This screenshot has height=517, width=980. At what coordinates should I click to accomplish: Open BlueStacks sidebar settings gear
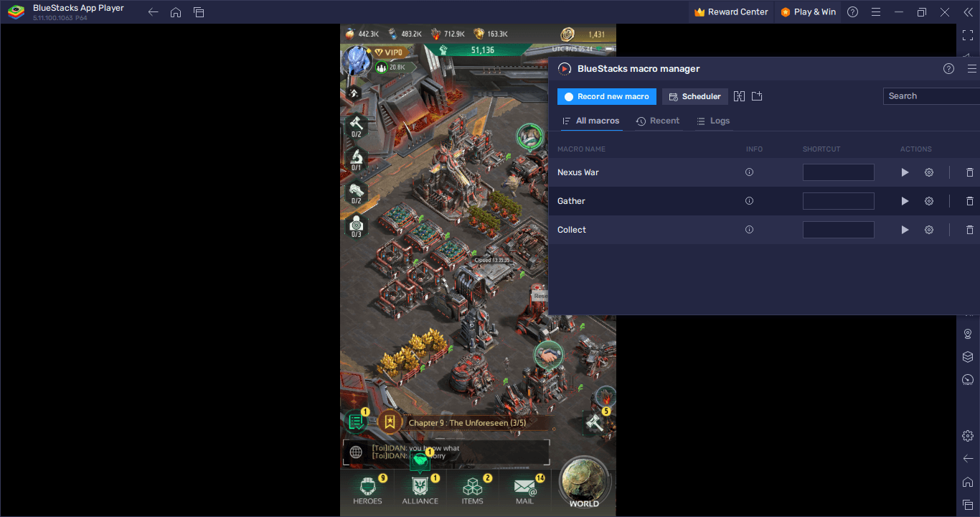[968, 436]
